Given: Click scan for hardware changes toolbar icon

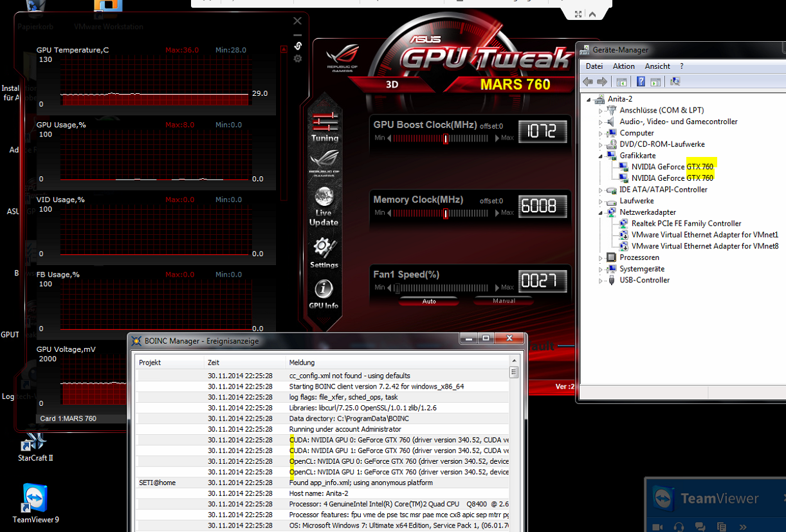Looking at the screenshot, I should pos(675,82).
